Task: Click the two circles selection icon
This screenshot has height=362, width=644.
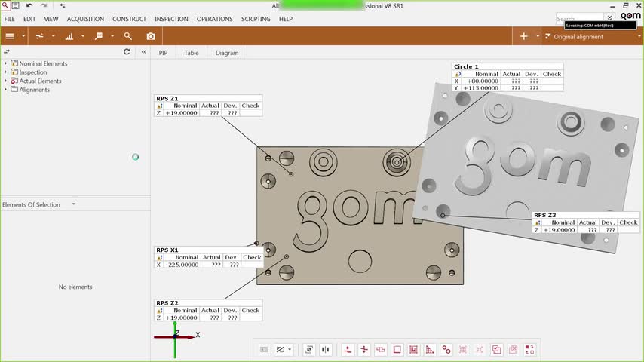Action: 446,350
